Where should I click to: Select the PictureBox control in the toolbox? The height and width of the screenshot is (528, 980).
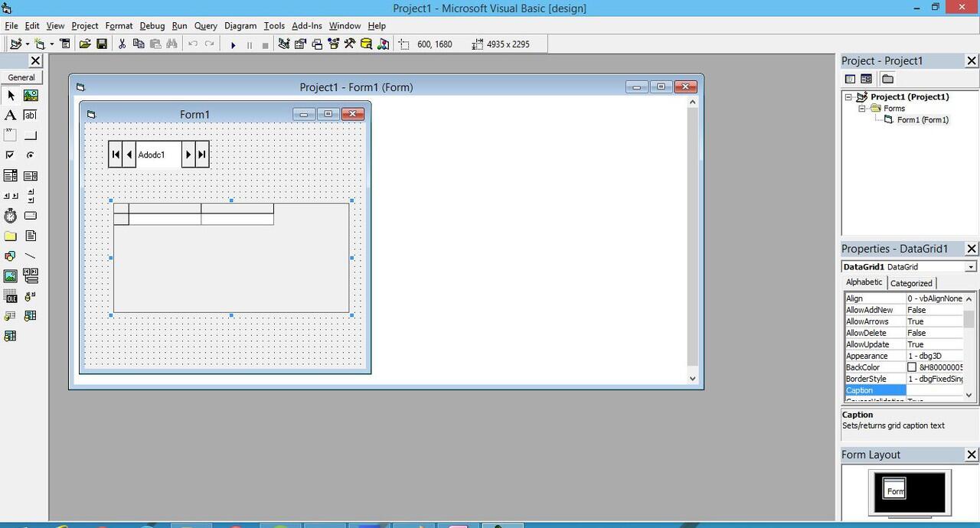31,96
